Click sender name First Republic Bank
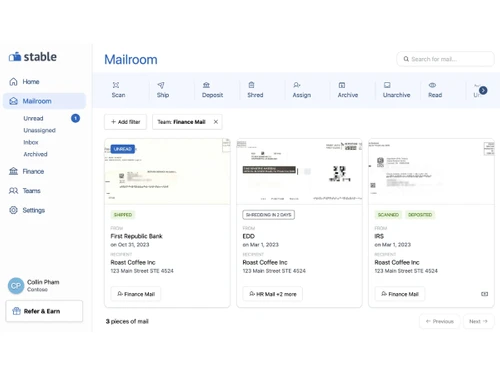The height and width of the screenshot is (375, 500). pos(137,236)
